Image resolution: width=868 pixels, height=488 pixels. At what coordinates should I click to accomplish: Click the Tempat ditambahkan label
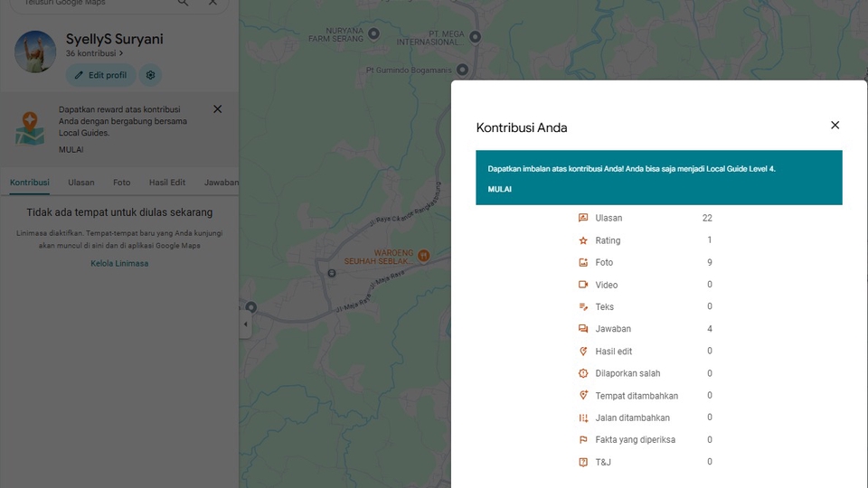(637, 396)
